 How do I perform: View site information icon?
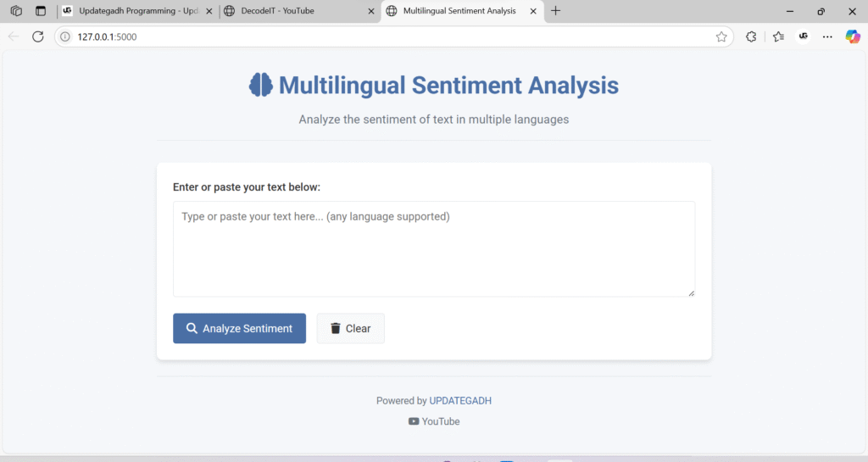coord(64,36)
